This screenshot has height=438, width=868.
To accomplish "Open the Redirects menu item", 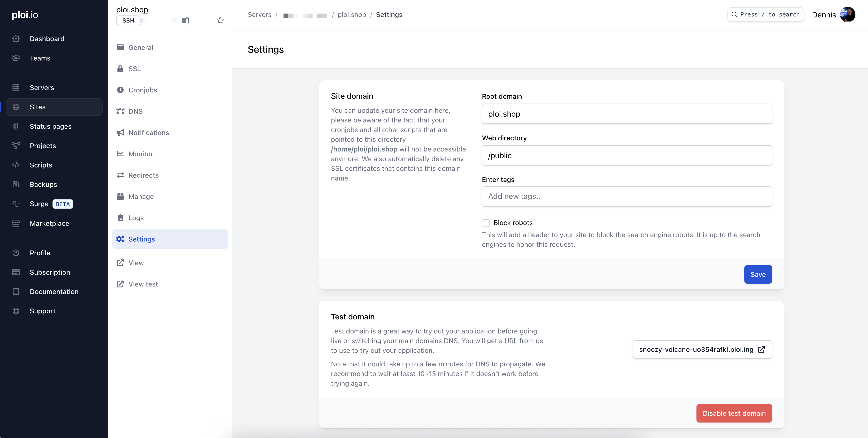I will pos(143,175).
